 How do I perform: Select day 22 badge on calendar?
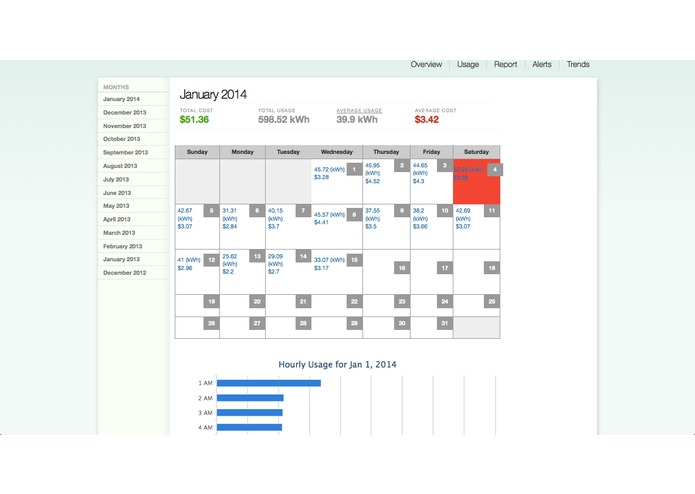[x=354, y=301]
